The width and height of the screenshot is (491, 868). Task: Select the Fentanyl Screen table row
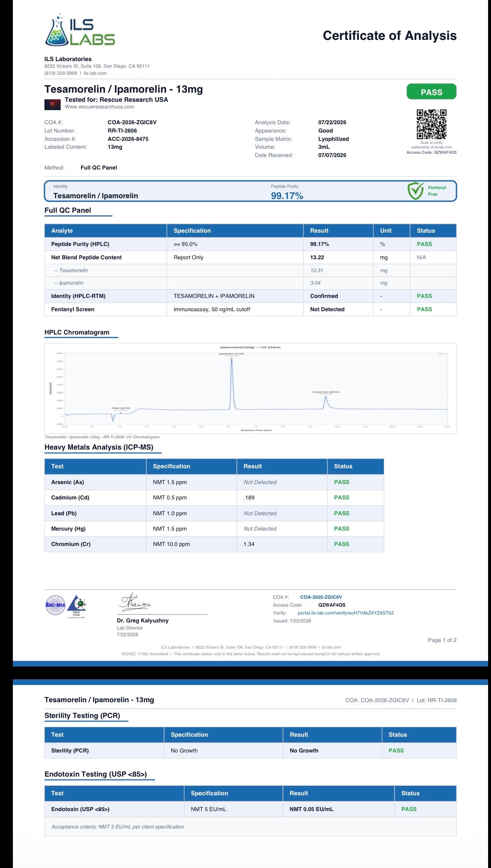tap(250, 309)
